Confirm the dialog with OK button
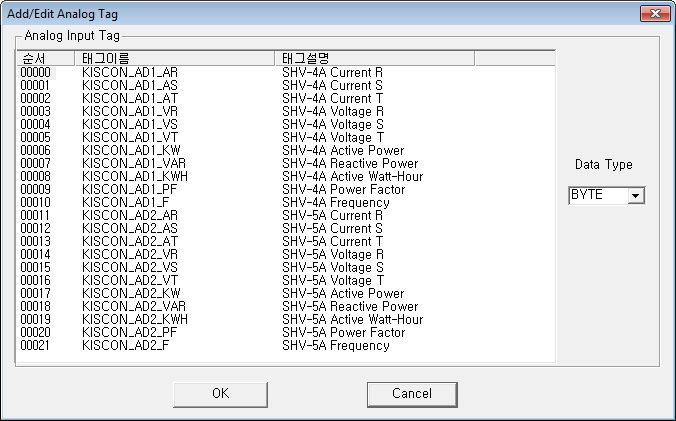The height and width of the screenshot is (421, 676). click(x=220, y=394)
